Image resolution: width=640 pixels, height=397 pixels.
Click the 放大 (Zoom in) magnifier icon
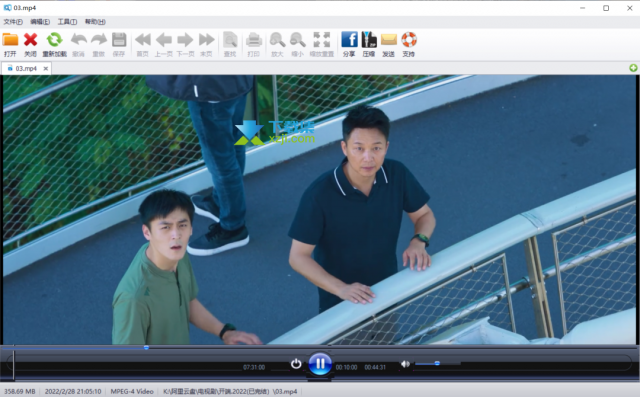(277, 40)
